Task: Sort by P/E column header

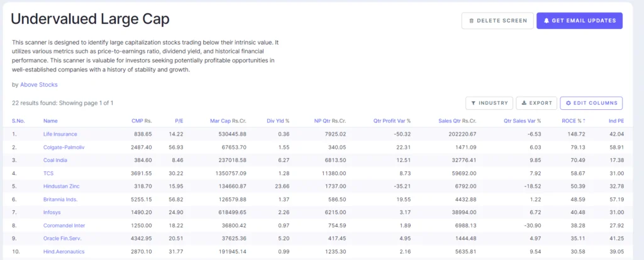Action: (179, 121)
